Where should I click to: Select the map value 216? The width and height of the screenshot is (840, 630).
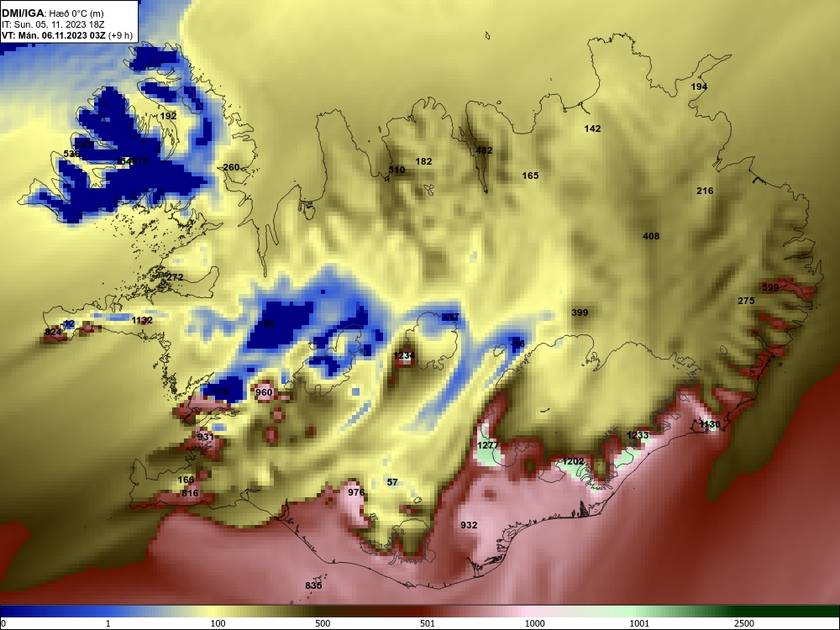point(705,191)
